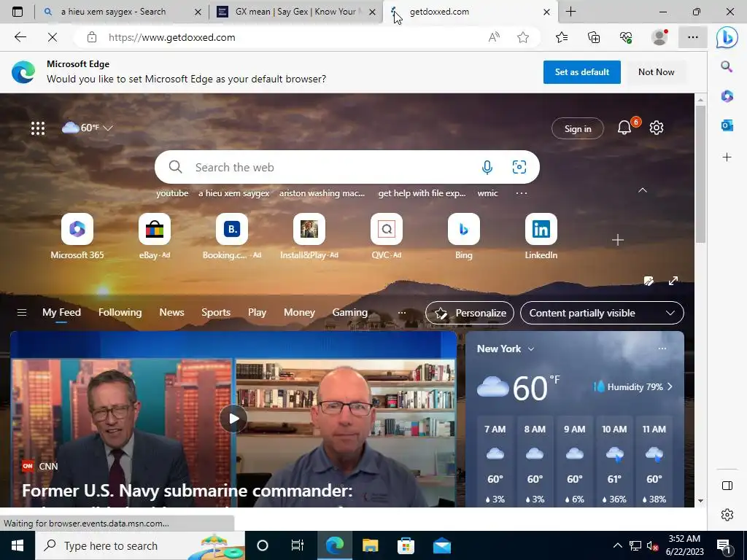
Task: Add an app to the sidebar
Action: [727, 157]
